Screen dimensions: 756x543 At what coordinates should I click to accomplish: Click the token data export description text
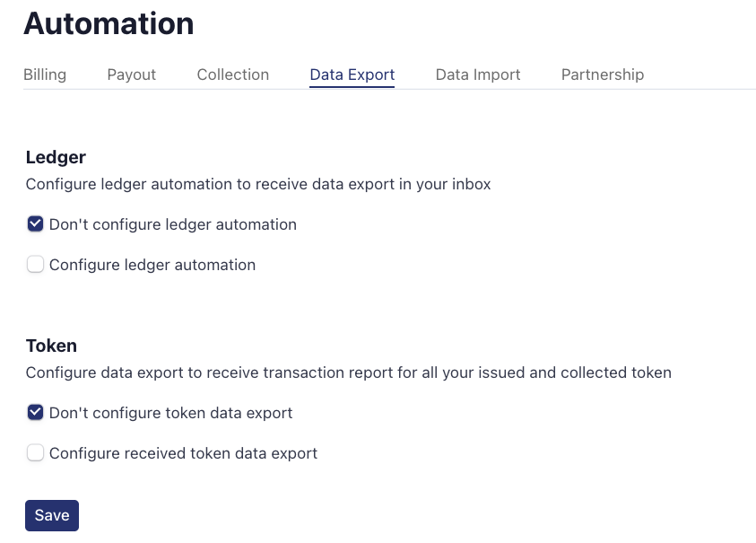tap(348, 372)
